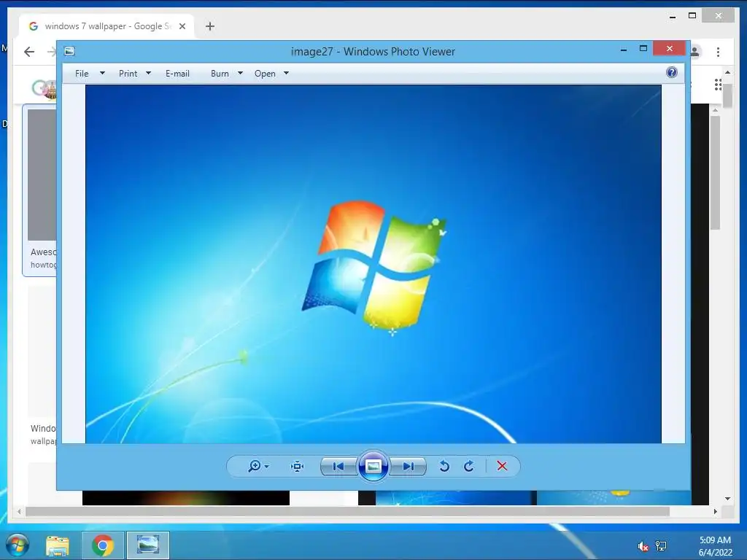Go to the next image
The image size is (747, 560).
[409, 466]
